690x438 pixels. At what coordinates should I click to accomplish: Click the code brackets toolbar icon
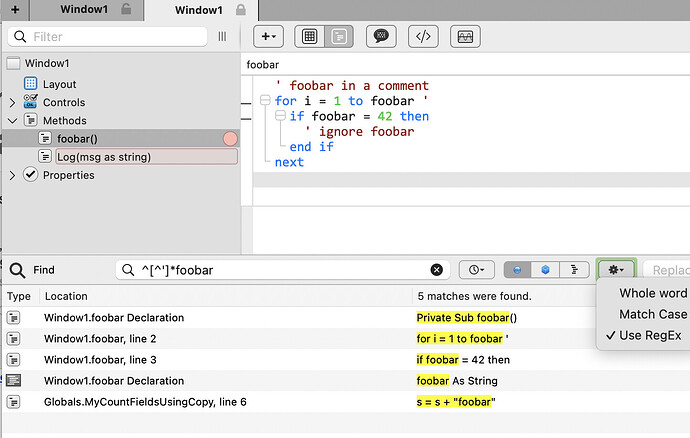423,36
